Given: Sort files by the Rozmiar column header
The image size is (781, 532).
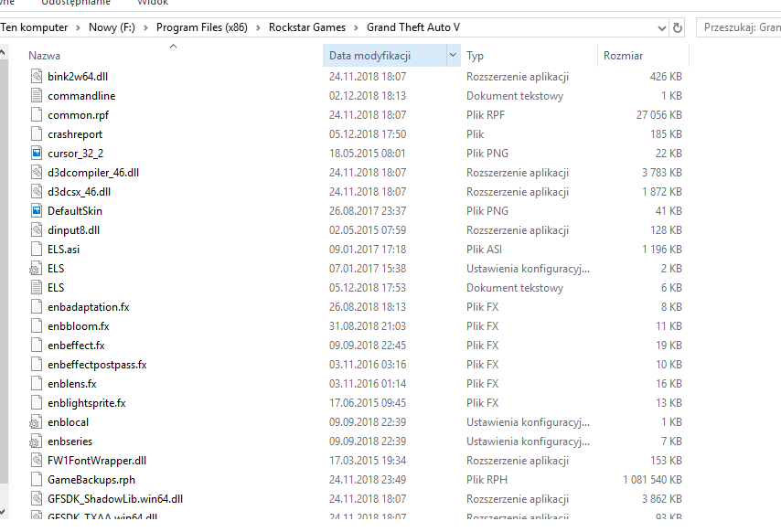Looking at the screenshot, I should (623, 56).
